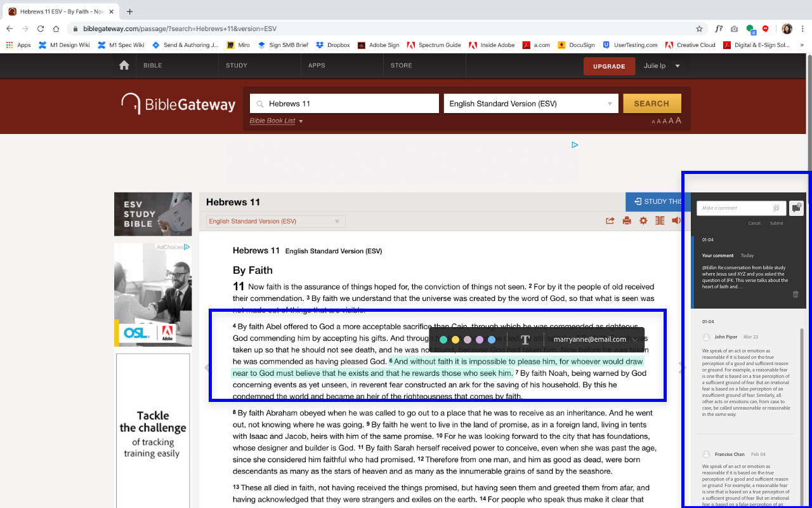Show more bookmarks with the chevron

(x=802, y=45)
